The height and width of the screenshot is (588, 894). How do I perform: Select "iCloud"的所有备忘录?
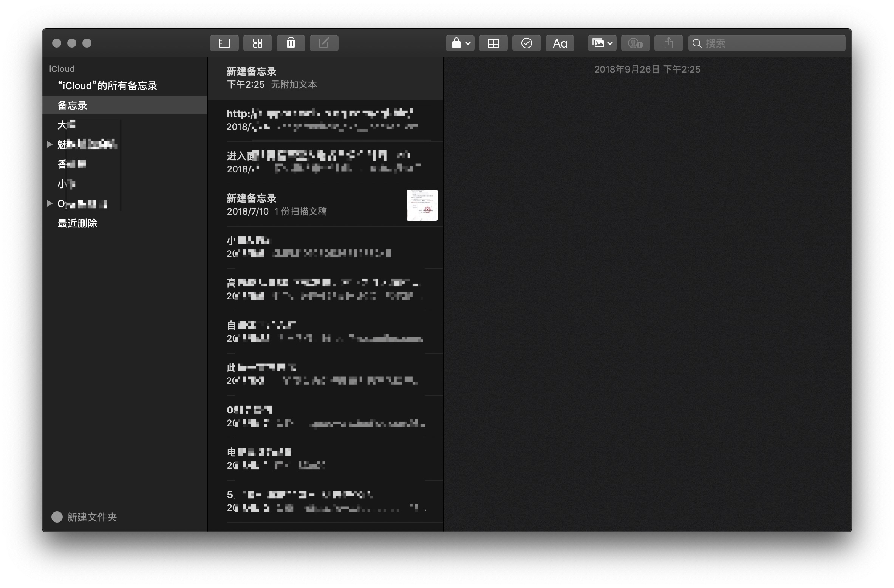click(107, 86)
